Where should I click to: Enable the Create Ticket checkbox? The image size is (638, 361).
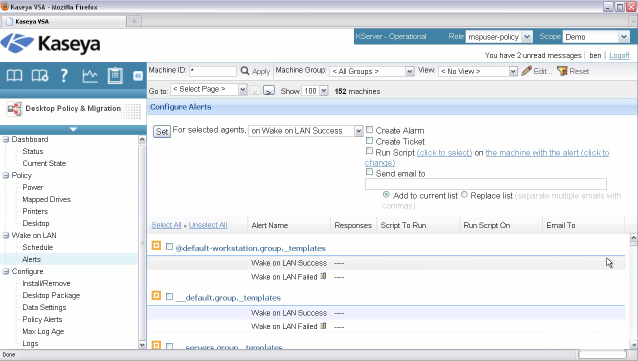pos(369,140)
